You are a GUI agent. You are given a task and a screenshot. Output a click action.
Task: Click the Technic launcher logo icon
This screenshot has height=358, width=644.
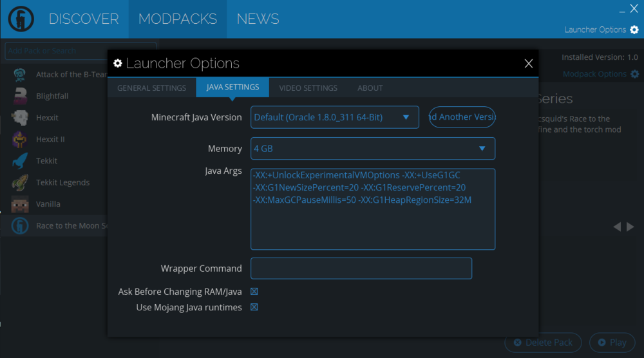21,19
